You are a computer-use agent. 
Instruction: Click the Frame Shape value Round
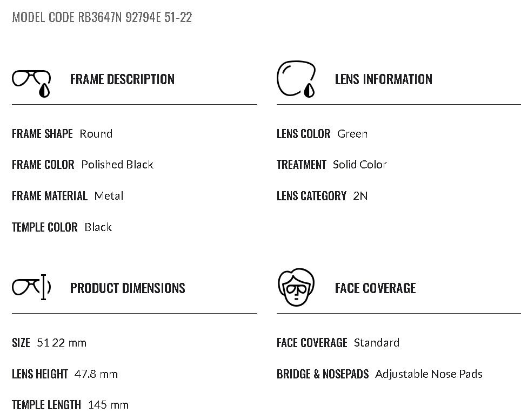[96, 134]
